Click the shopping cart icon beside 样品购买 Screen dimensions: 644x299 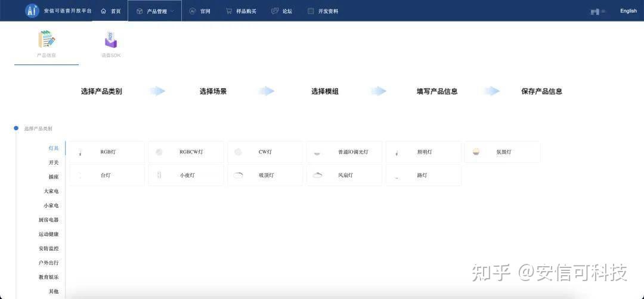coord(229,11)
